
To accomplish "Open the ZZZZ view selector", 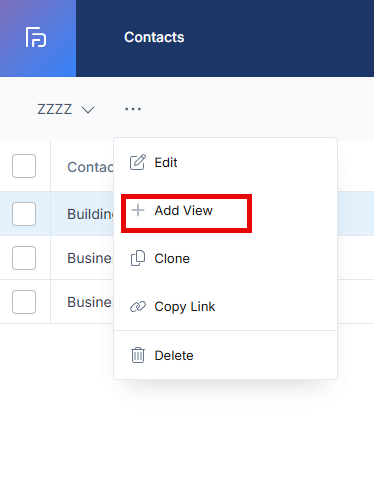I will pyautogui.click(x=66, y=109).
